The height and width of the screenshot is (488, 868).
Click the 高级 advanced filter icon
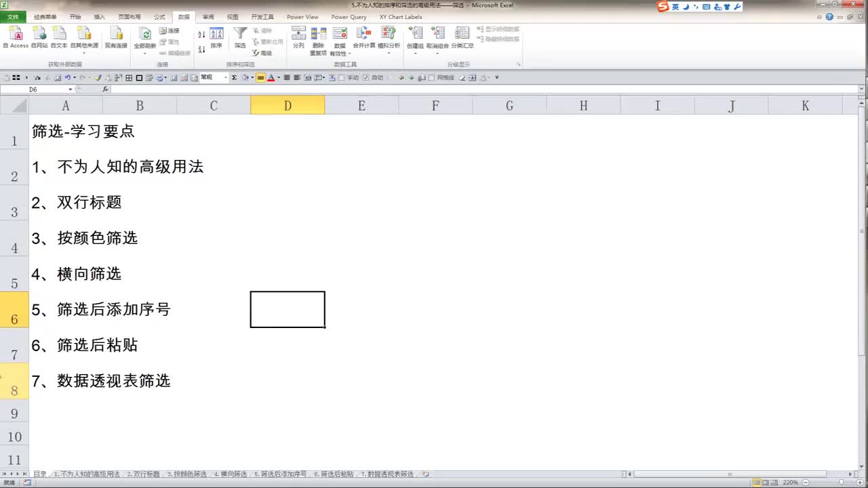click(262, 53)
